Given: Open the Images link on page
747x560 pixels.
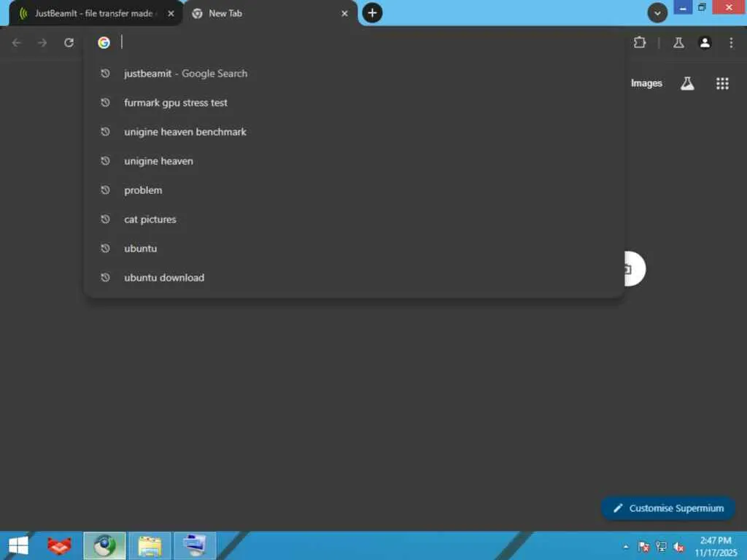Looking at the screenshot, I should (x=646, y=83).
